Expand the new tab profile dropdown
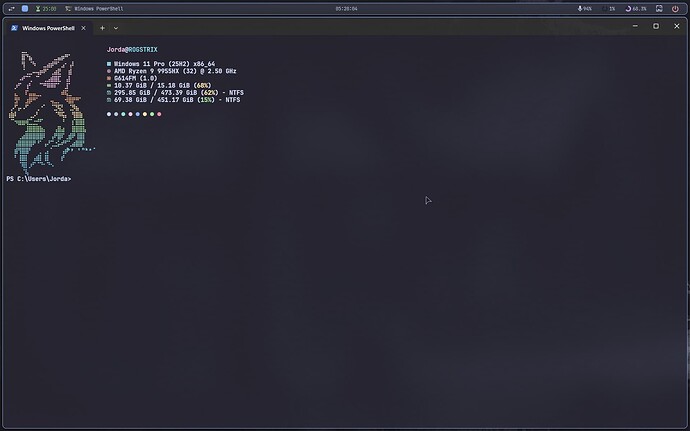The image size is (690, 431). (x=116, y=28)
